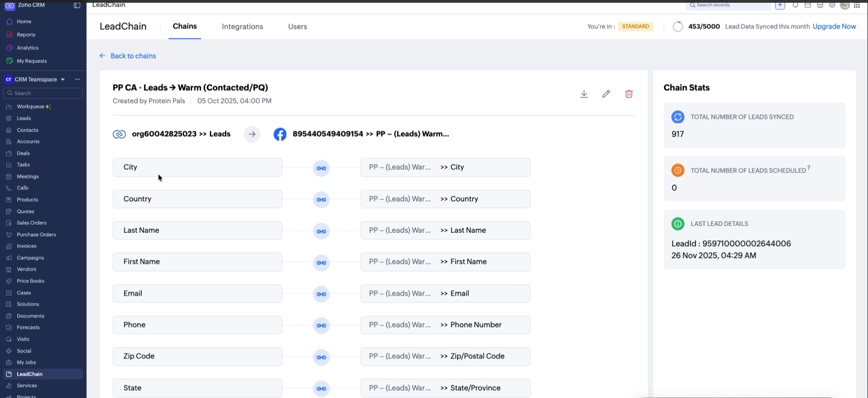Image resolution: width=868 pixels, height=398 pixels.
Task: Open Home in the sidebar
Action: 24,22
